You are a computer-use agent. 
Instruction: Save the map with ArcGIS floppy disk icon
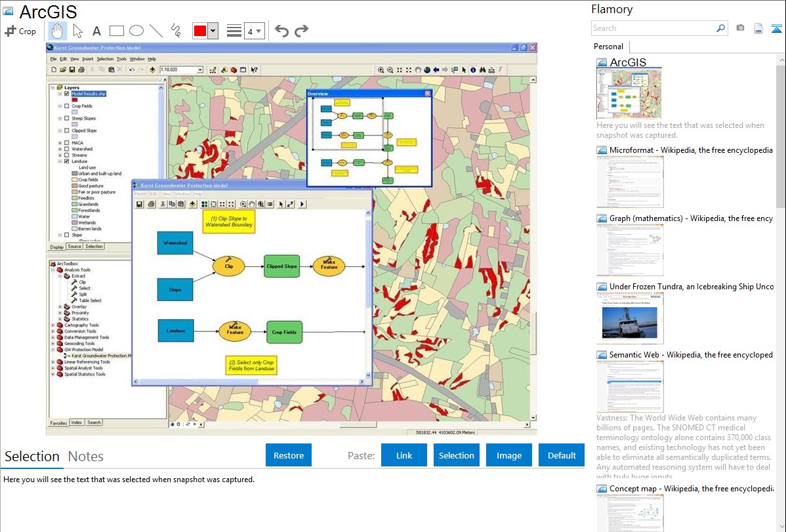coord(72,70)
